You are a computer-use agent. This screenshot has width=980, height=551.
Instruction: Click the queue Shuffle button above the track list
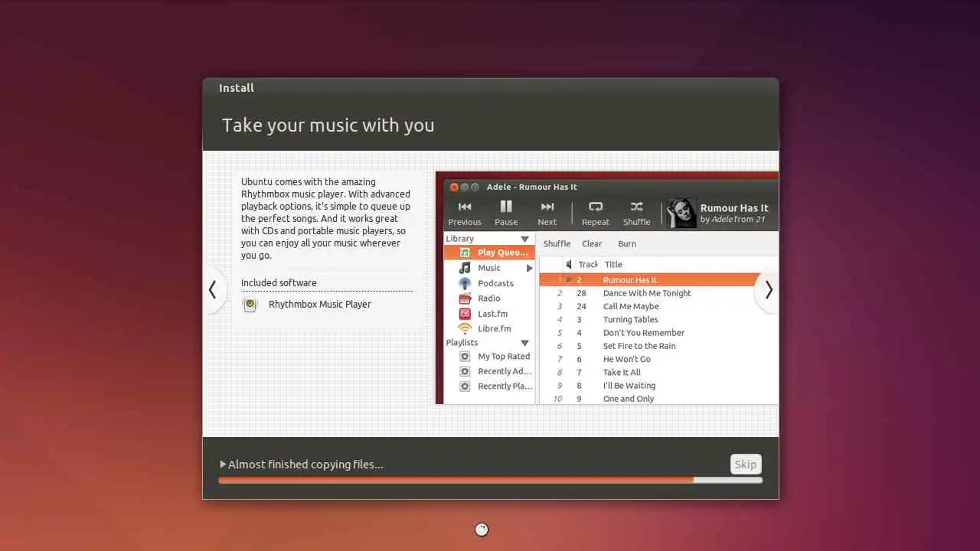point(557,244)
